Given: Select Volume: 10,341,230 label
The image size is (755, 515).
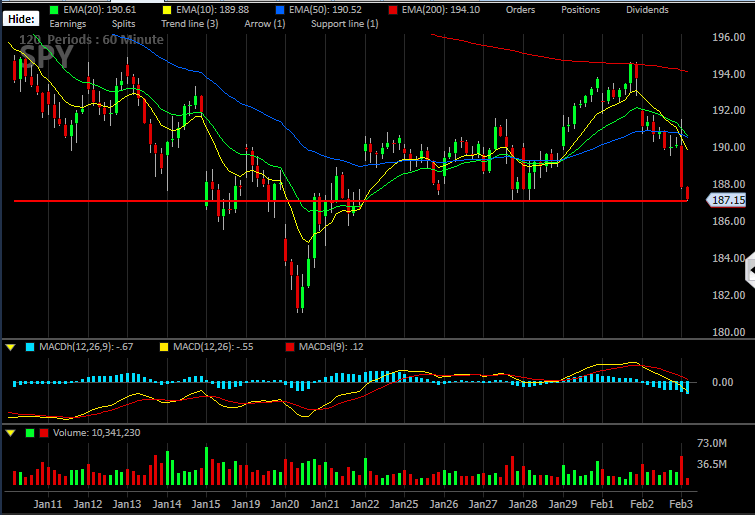Looking at the screenshot, I should [97, 433].
